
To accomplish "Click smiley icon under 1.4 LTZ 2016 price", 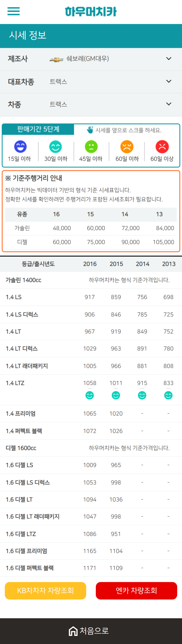I will click(x=89, y=395).
